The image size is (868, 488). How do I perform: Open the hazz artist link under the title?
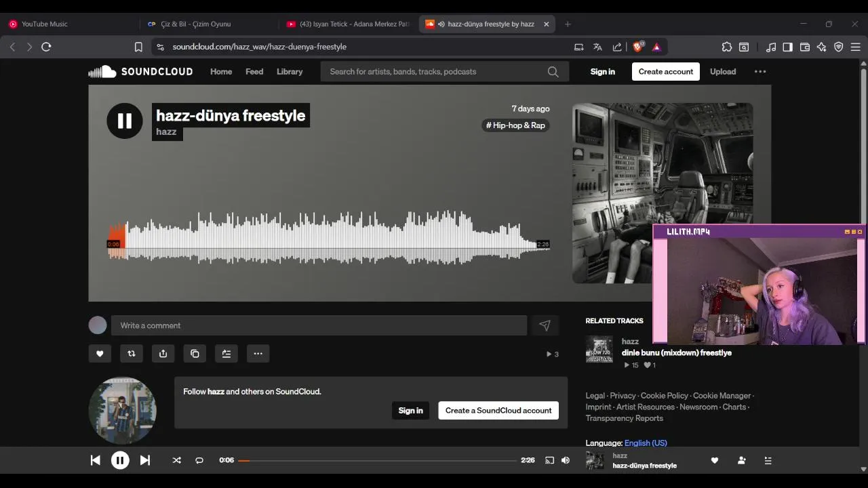coord(166,131)
